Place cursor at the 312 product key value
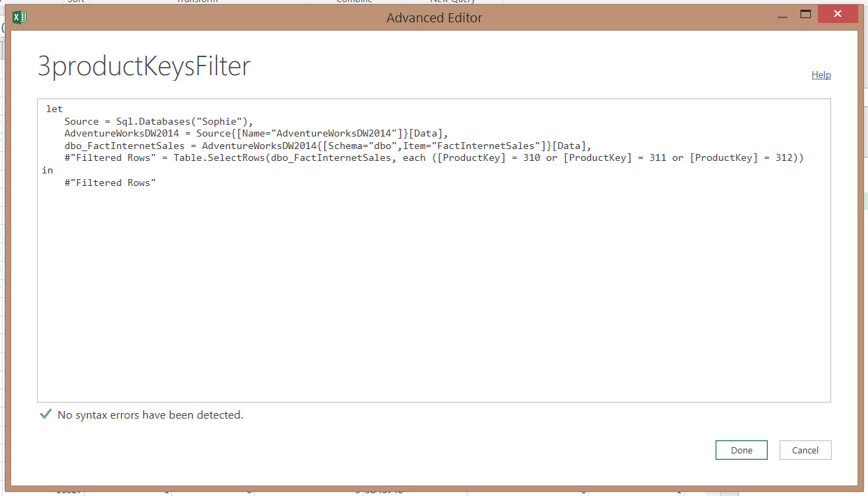Screen dimensions: 868x496 pyautogui.click(x=784, y=158)
